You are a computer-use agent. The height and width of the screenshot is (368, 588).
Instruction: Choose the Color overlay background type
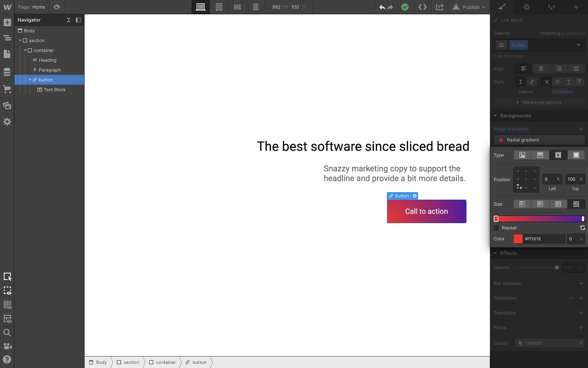click(576, 155)
